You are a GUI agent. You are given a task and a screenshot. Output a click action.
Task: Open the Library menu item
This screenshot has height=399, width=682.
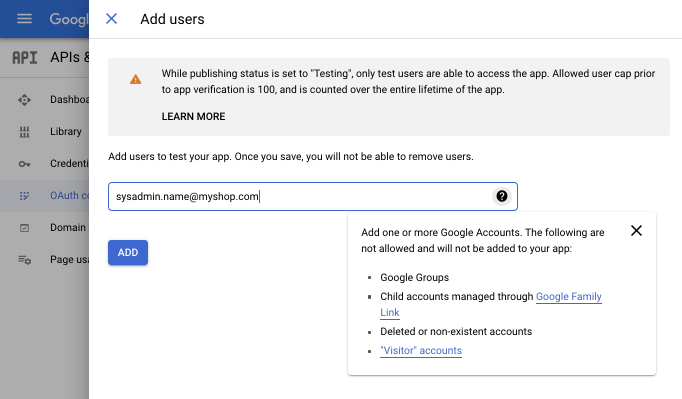(66, 131)
